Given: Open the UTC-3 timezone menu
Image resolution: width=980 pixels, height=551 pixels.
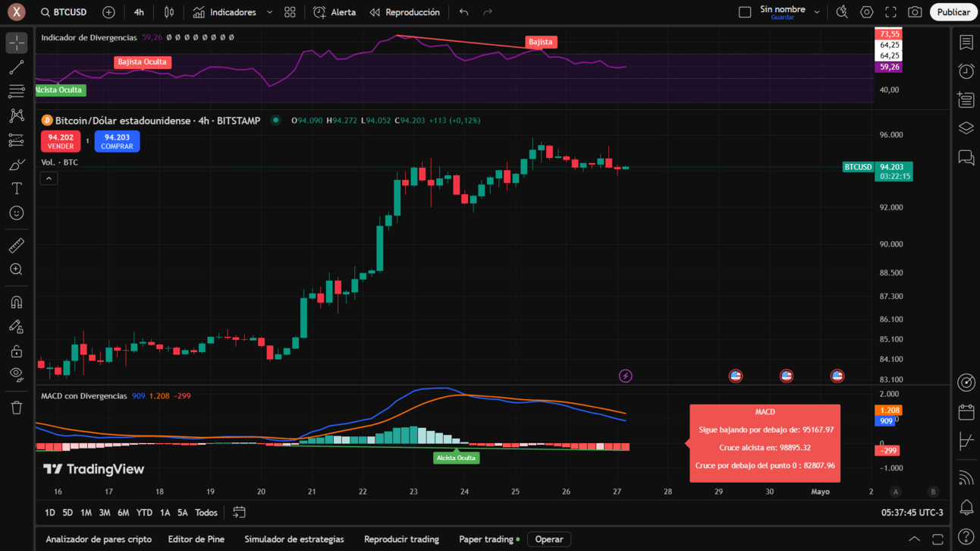Looking at the screenshot, I should 912,512.
